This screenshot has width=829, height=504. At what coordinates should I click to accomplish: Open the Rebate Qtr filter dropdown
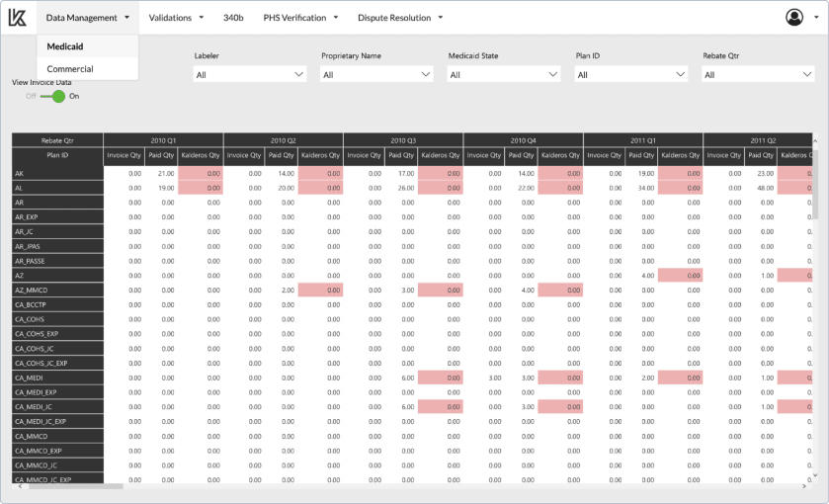click(758, 74)
